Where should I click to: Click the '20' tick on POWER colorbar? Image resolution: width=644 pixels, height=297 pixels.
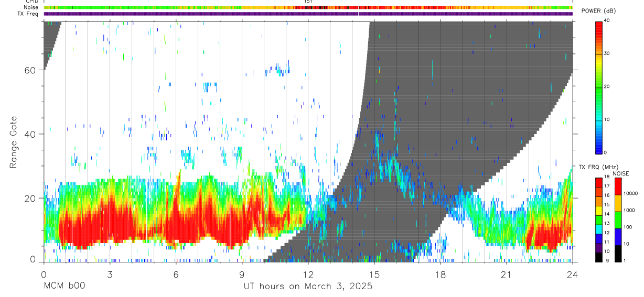(608, 86)
